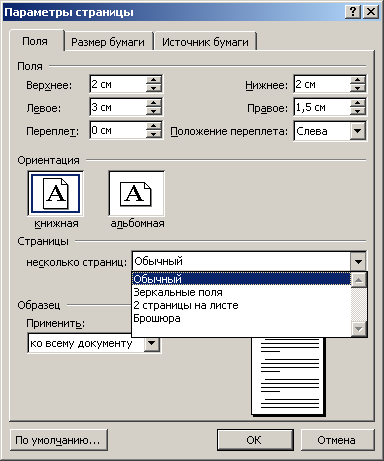Click the help question mark button
The width and height of the screenshot is (384, 461).
click(353, 12)
